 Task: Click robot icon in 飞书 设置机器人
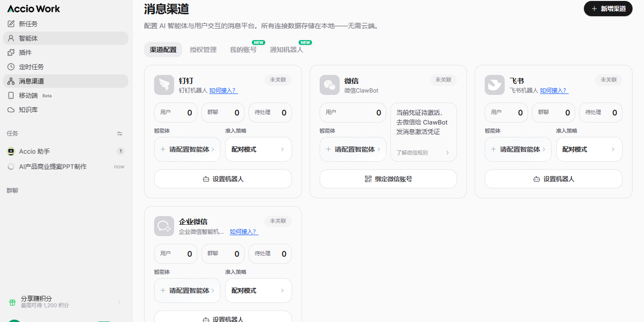click(537, 179)
